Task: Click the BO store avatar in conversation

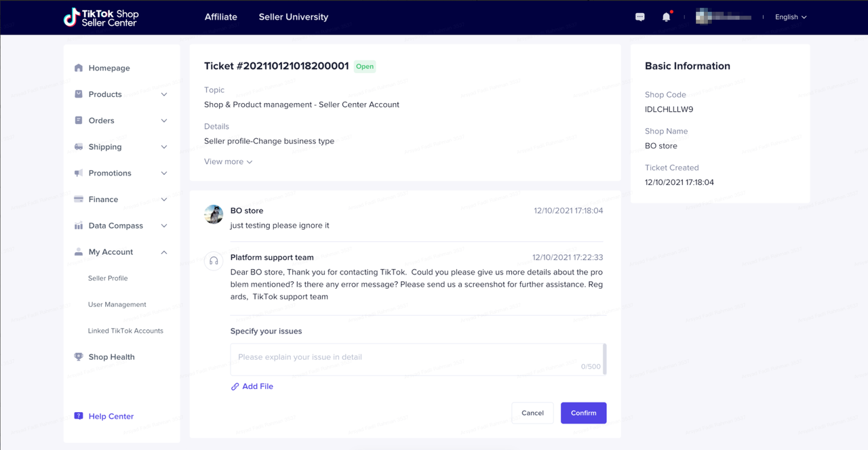Action: [x=214, y=214]
